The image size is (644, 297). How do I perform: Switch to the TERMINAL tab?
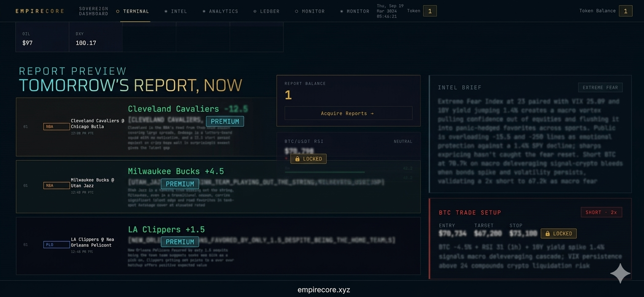click(133, 11)
